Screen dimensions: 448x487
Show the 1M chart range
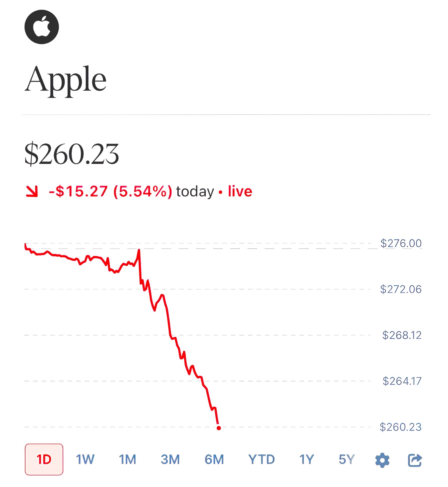[x=127, y=459]
